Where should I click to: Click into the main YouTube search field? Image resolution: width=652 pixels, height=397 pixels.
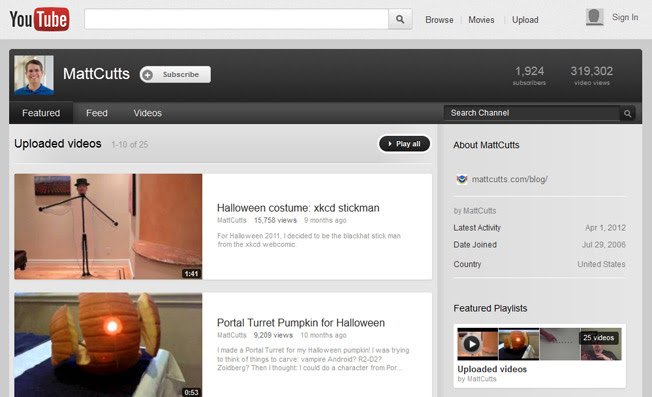pos(236,19)
